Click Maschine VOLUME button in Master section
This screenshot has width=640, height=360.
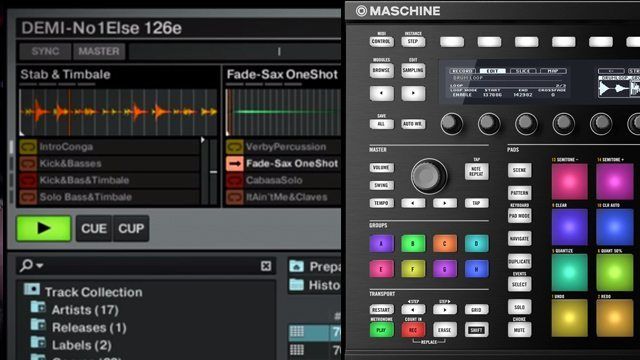(x=382, y=167)
